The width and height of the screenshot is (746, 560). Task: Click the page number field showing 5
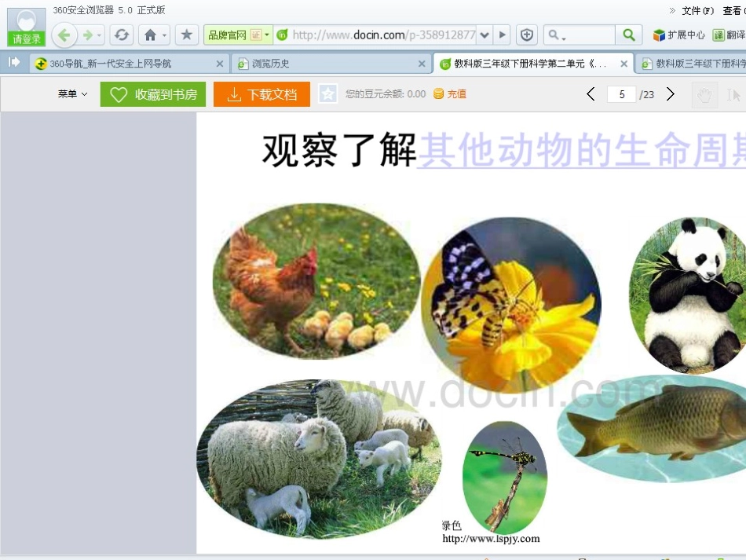click(x=621, y=94)
